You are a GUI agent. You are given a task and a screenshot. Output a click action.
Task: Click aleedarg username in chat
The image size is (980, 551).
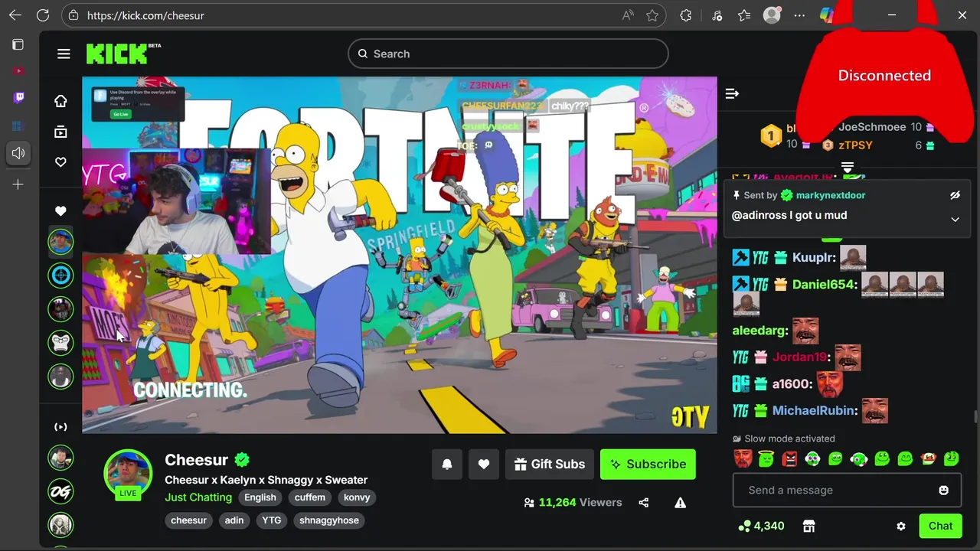(x=759, y=330)
